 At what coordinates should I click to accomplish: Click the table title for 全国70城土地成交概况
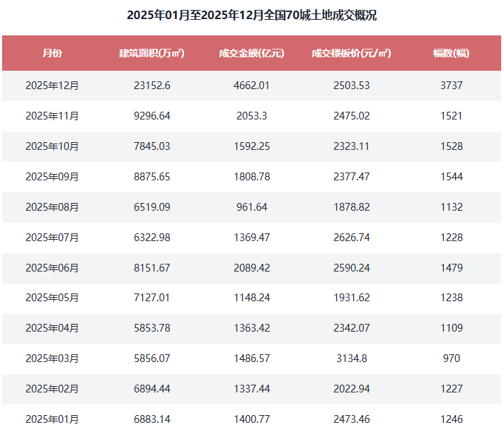(252, 15)
